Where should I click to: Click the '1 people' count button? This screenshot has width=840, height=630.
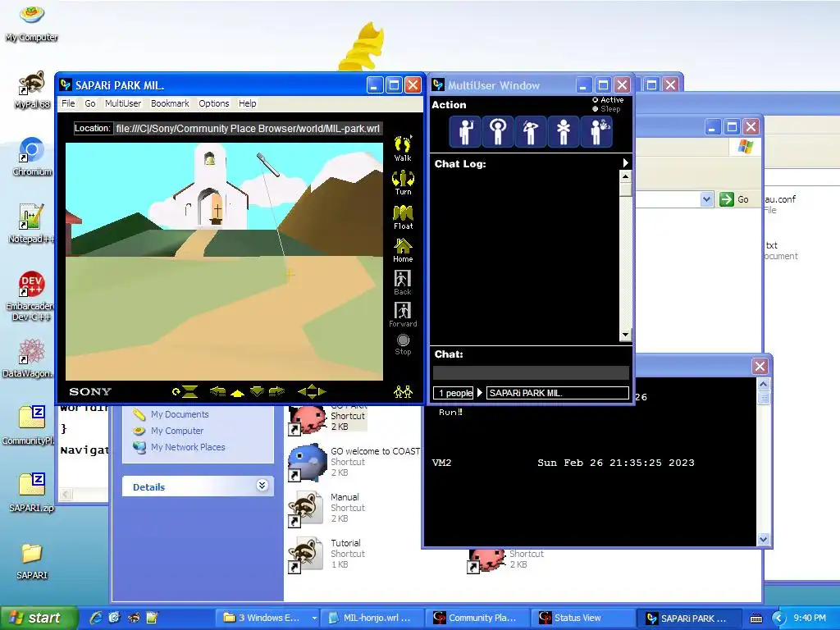pyautogui.click(x=453, y=393)
